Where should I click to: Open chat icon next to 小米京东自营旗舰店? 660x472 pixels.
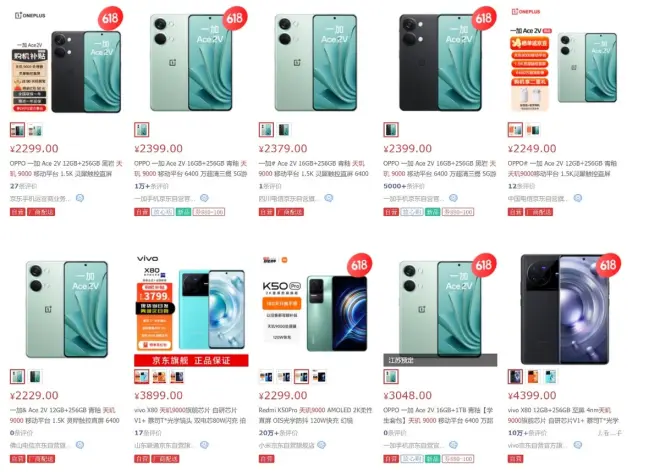coord(322,445)
